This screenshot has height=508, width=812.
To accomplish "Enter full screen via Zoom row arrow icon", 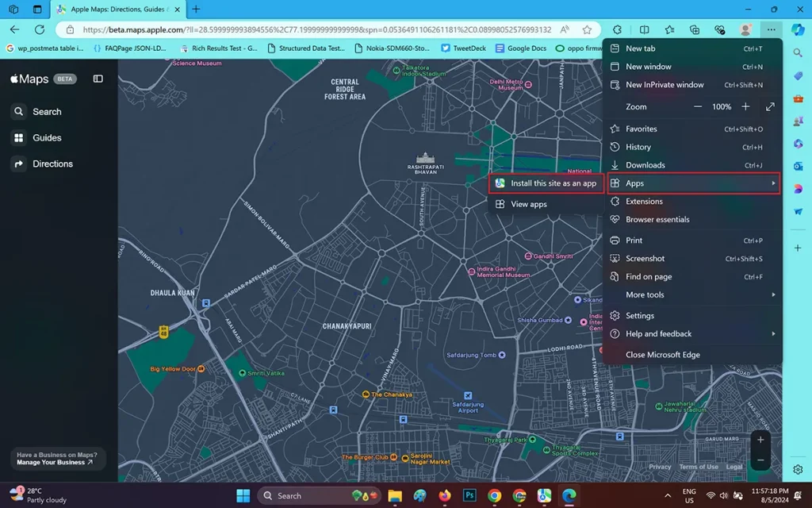I will pos(770,106).
